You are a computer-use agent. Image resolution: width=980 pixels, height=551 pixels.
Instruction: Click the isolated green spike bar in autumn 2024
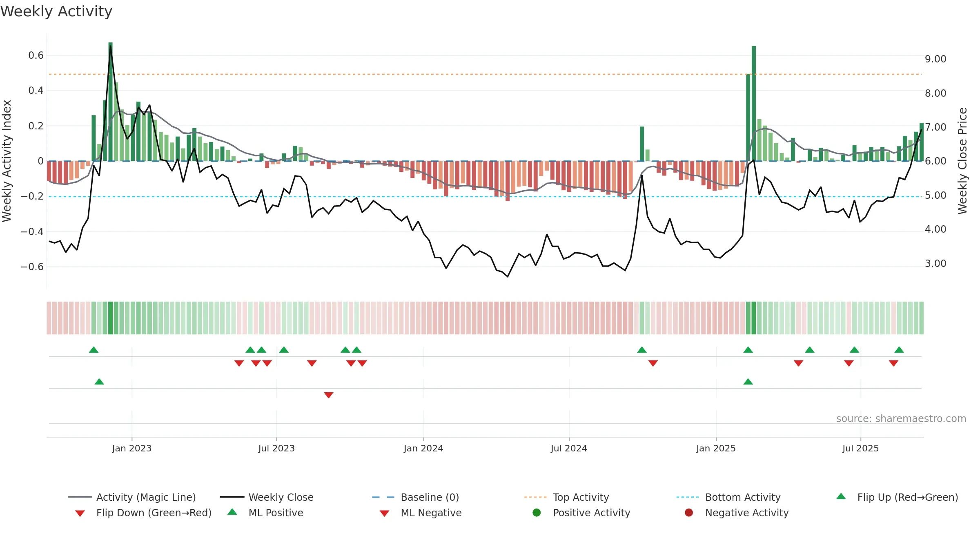(642, 144)
